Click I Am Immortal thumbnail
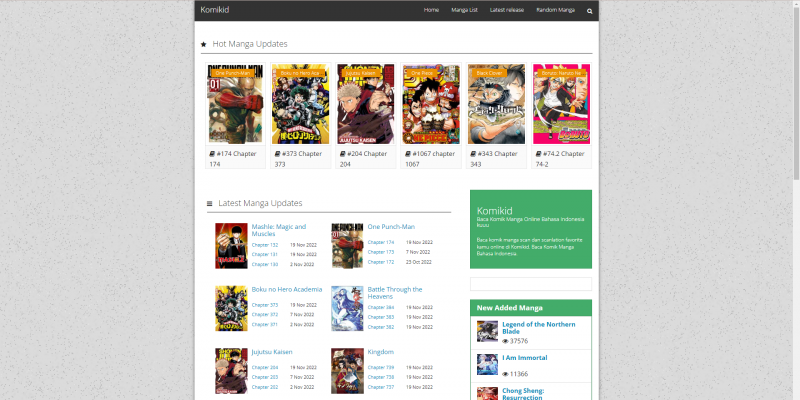The width and height of the screenshot is (800, 400). pos(487,364)
